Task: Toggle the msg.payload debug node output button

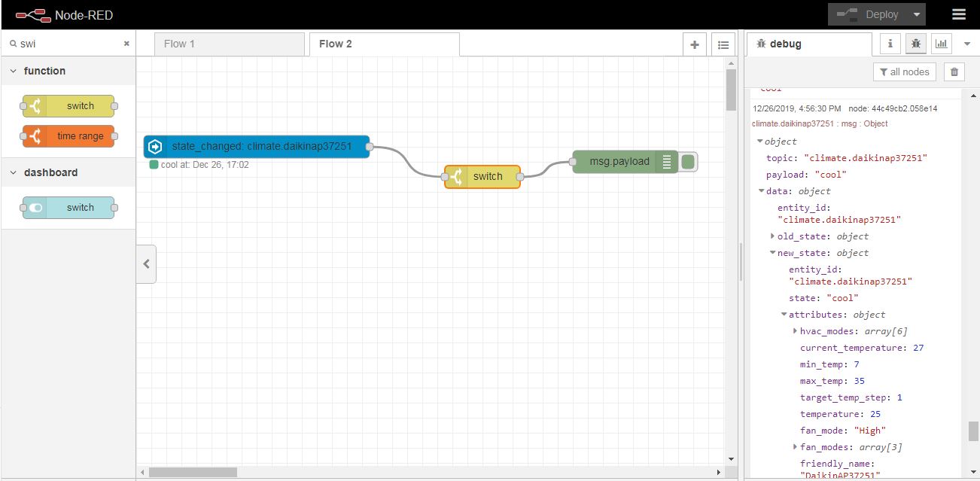Action: pyautogui.click(x=688, y=161)
